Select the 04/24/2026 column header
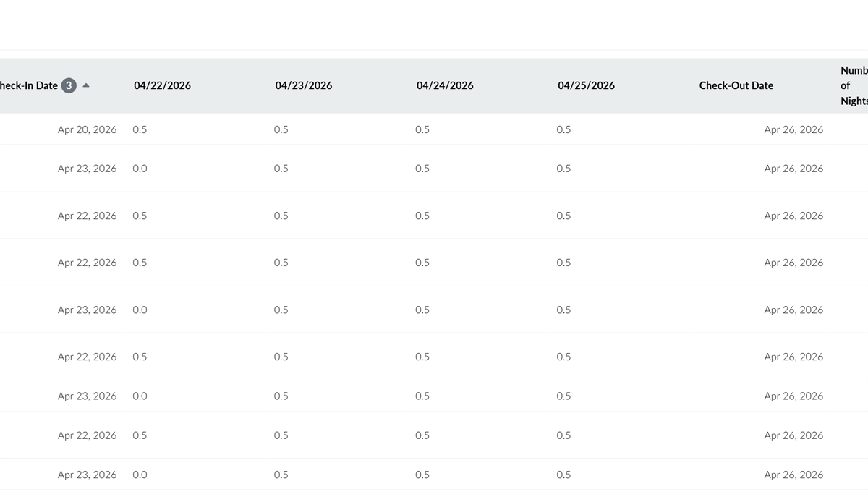 pyautogui.click(x=445, y=85)
